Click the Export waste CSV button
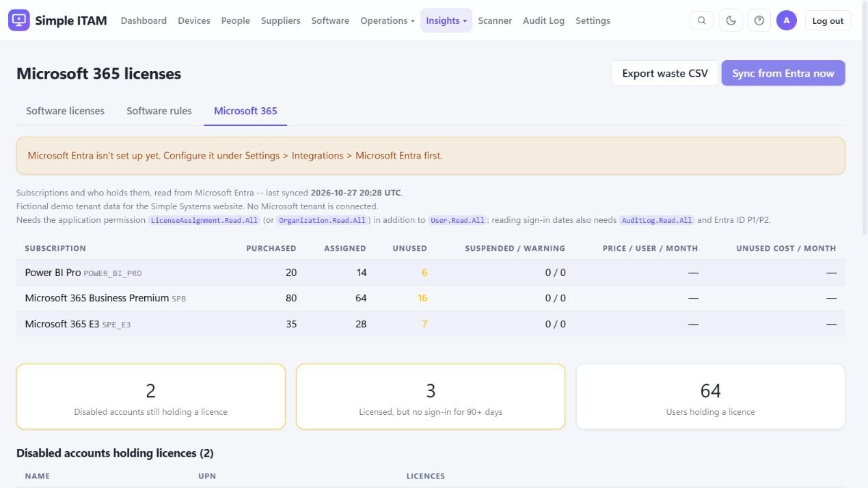The height and width of the screenshot is (488, 868). point(665,73)
